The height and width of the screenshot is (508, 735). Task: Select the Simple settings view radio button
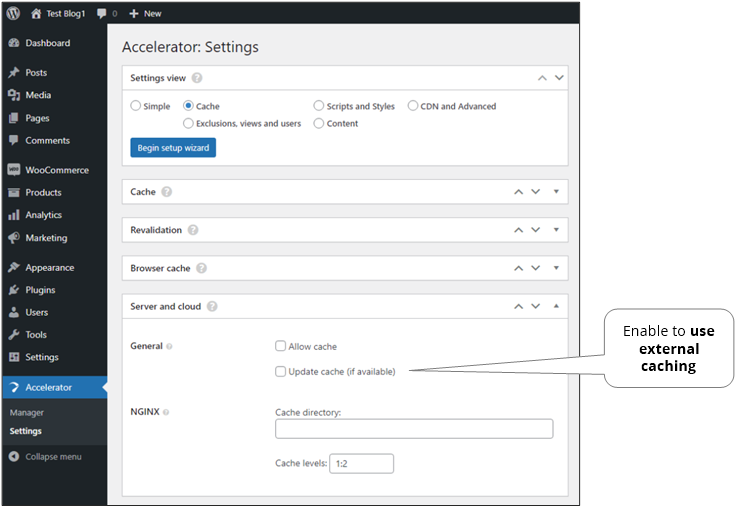tap(136, 106)
